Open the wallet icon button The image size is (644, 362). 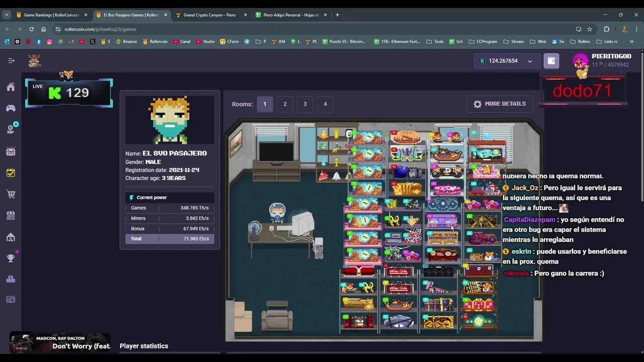point(551,61)
